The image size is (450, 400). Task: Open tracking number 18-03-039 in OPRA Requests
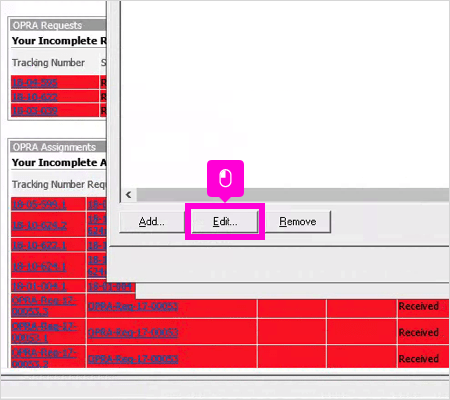pos(35,111)
